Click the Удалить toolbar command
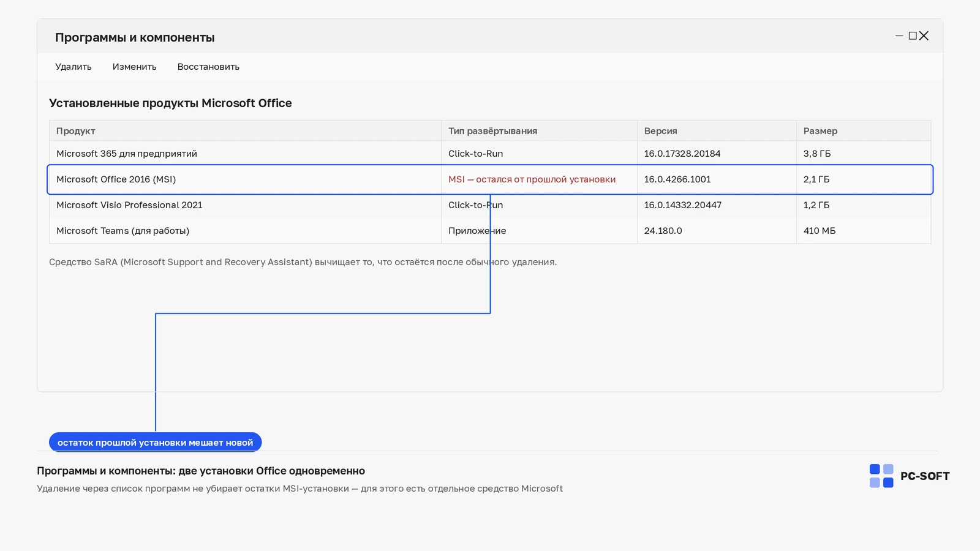The height and width of the screenshot is (551, 980). point(73,67)
